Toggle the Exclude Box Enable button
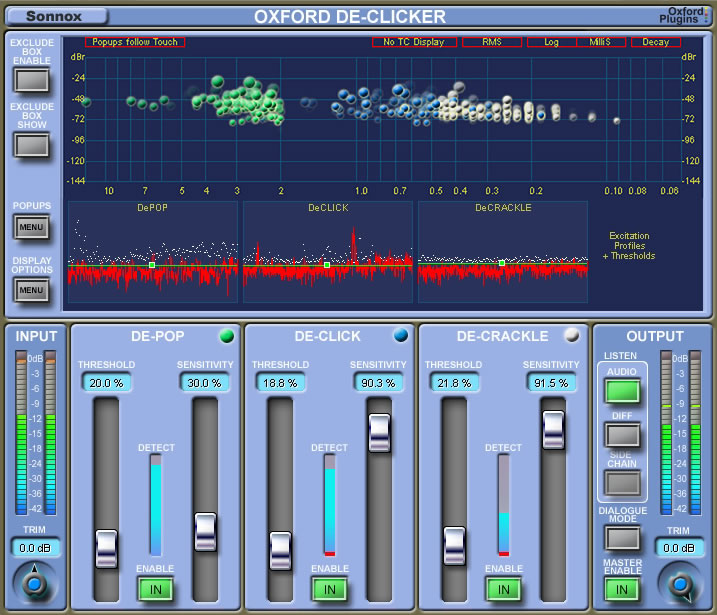The width and height of the screenshot is (717, 615). pyautogui.click(x=31, y=80)
